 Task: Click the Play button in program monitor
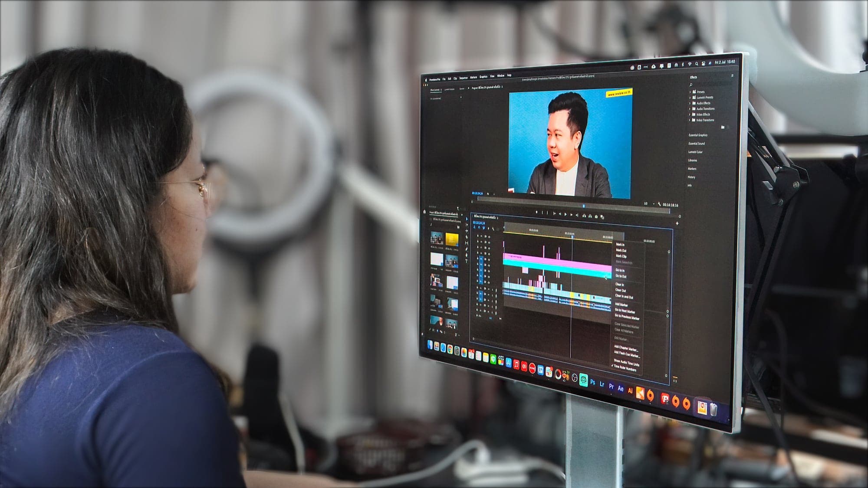(x=565, y=214)
